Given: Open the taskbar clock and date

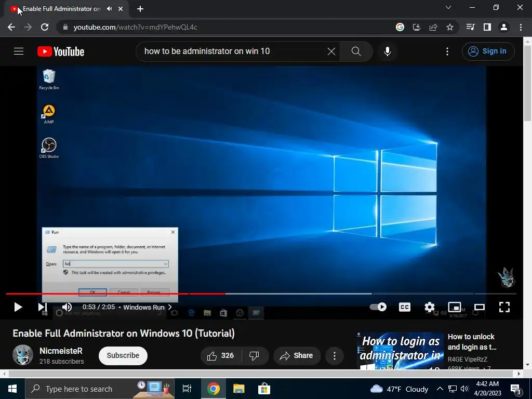Looking at the screenshot, I should pos(487,389).
